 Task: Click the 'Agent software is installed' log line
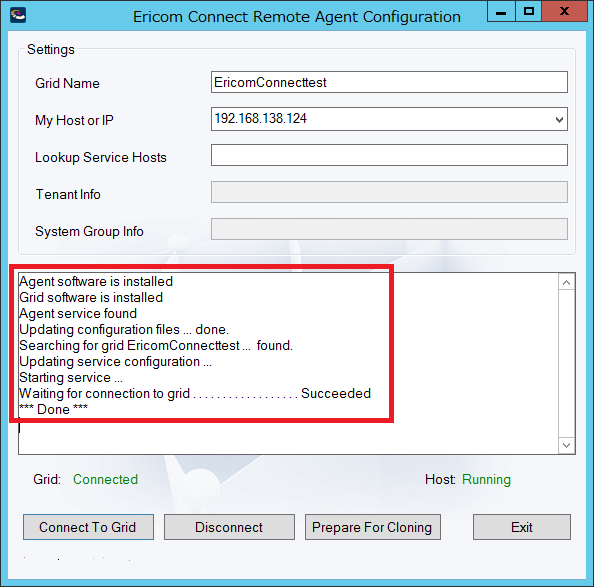(96, 281)
